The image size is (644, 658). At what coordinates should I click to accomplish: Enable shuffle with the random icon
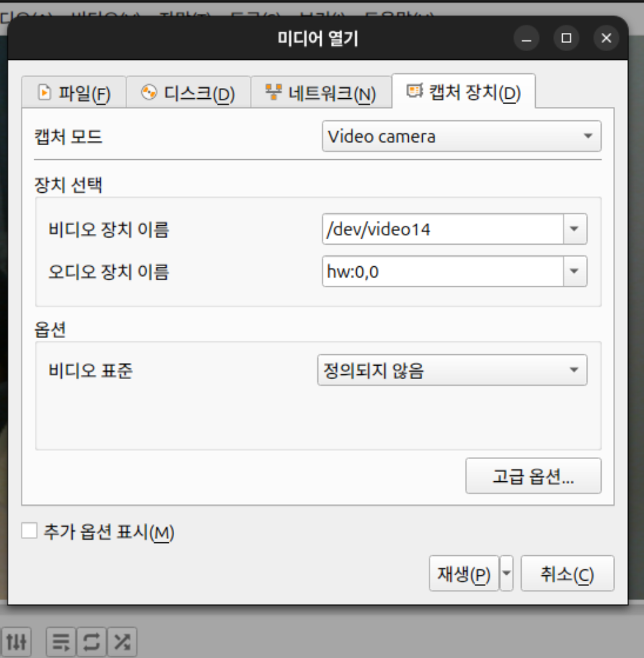click(122, 642)
